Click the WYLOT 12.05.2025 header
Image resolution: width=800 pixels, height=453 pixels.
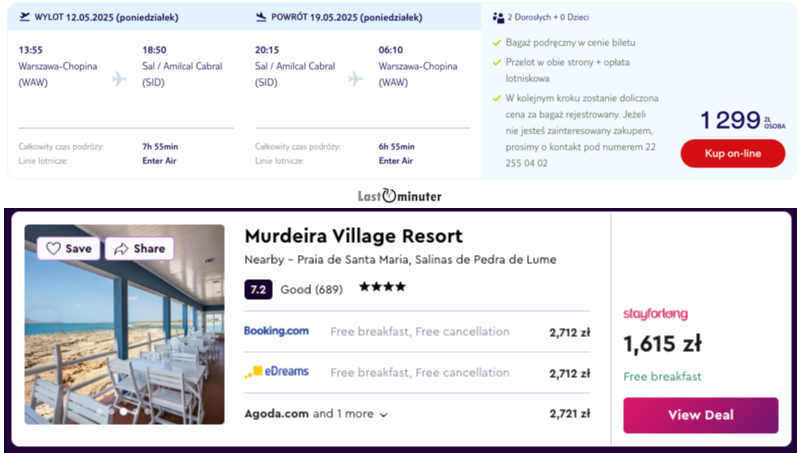pyautogui.click(x=107, y=17)
